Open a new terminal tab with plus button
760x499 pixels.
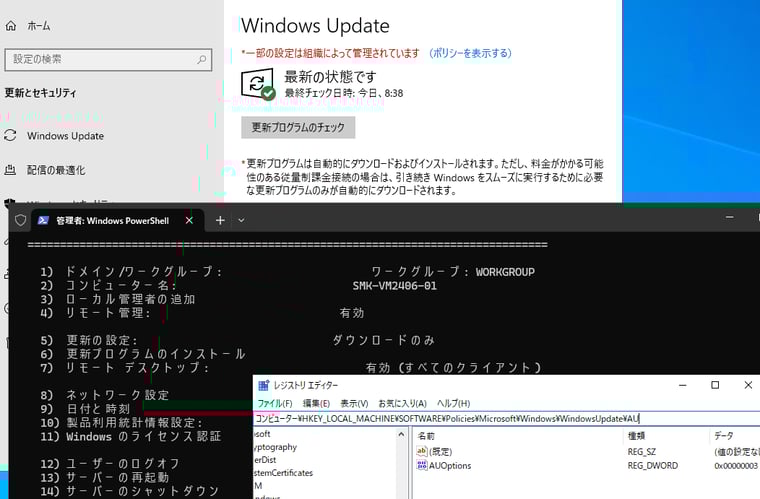point(220,220)
